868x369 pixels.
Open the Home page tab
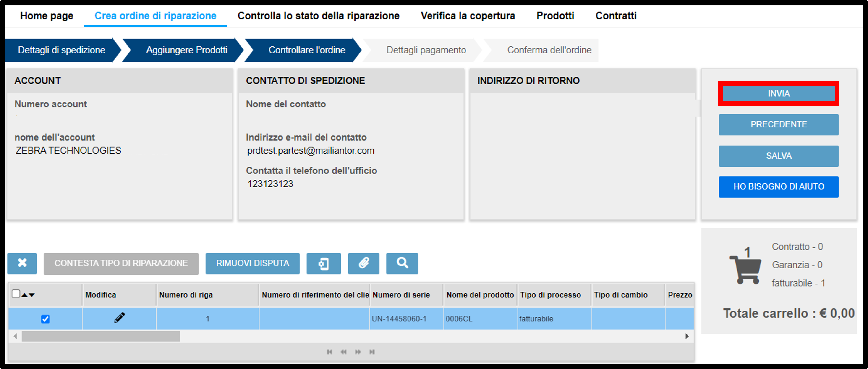pyautogui.click(x=47, y=16)
